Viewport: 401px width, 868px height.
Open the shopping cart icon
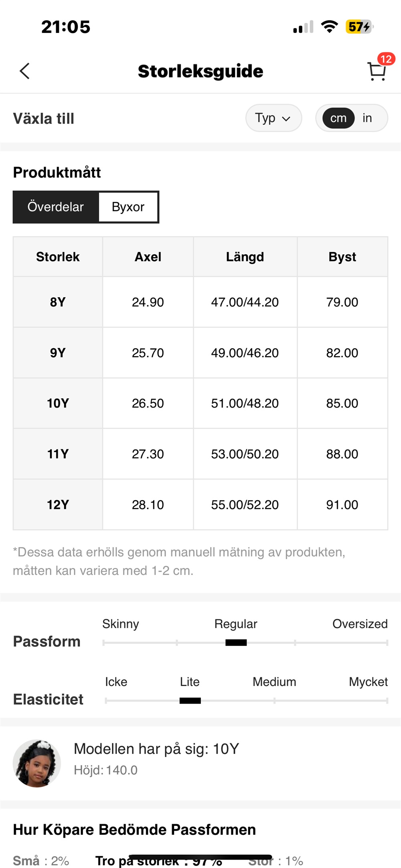pos(377,72)
